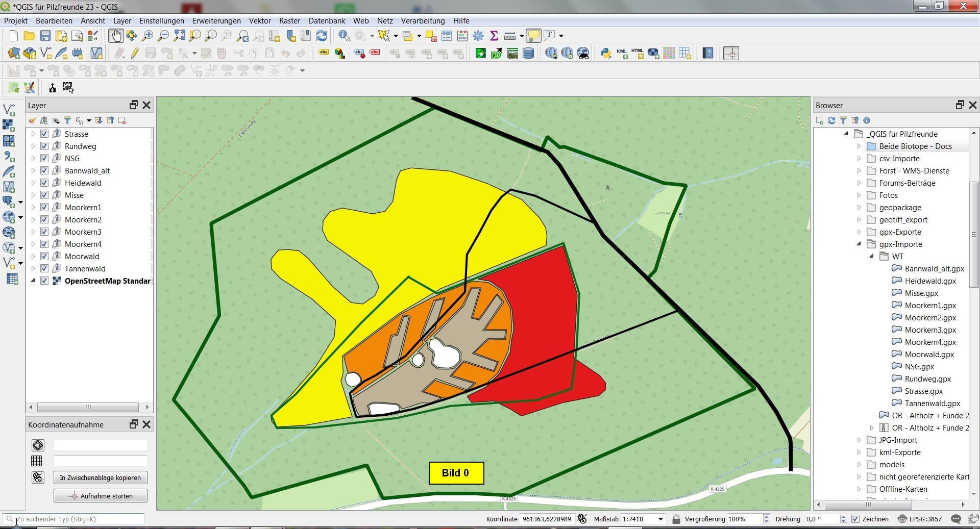Select the Pan Map hand tool
The width and height of the screenshot is (980, 529).
(x=115, y=36)
